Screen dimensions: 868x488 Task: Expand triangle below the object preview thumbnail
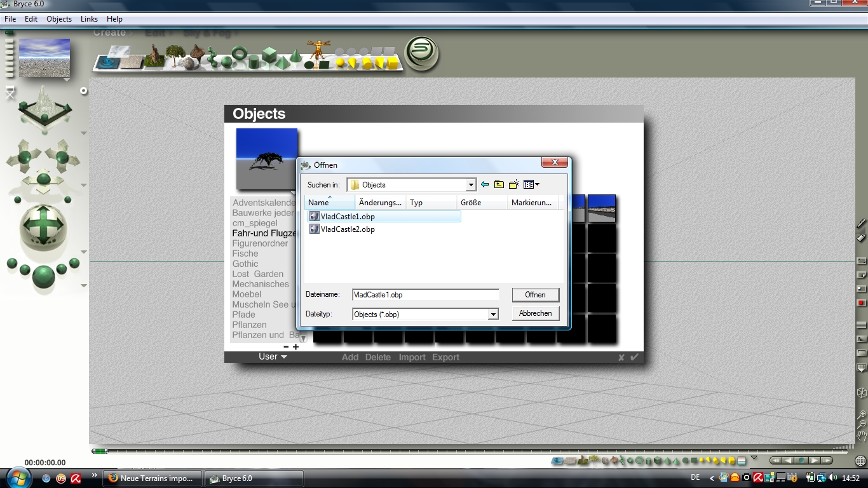294,193
